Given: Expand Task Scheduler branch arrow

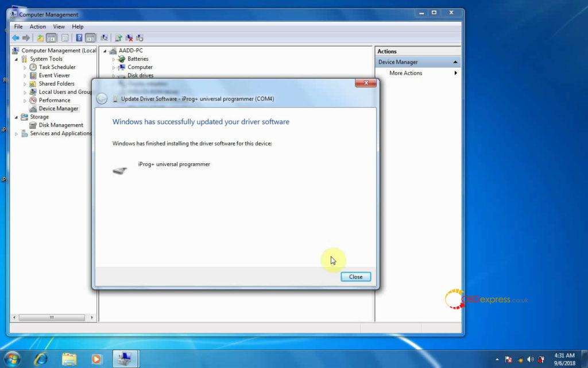Looking at the screenshot, I should click(25, 67).
